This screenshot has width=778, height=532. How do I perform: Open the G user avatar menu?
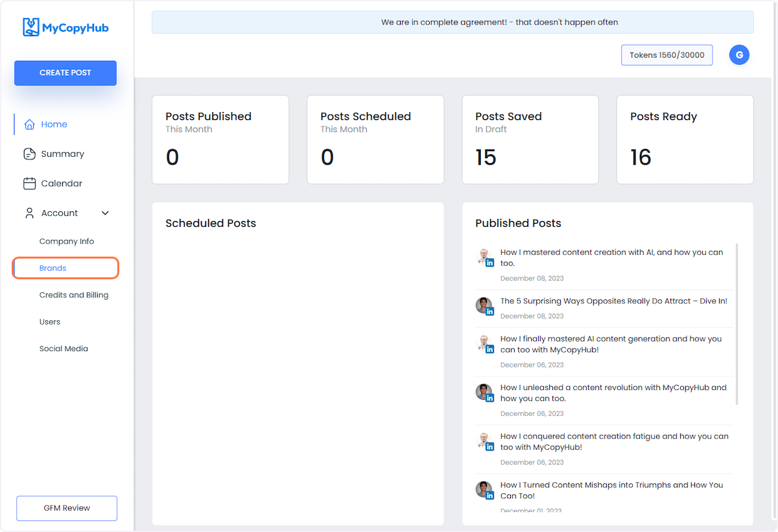739,55
